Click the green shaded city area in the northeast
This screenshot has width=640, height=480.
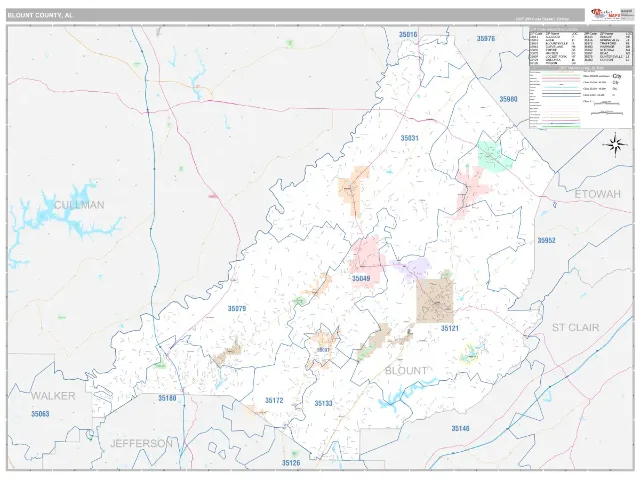[x=493, y=156]
